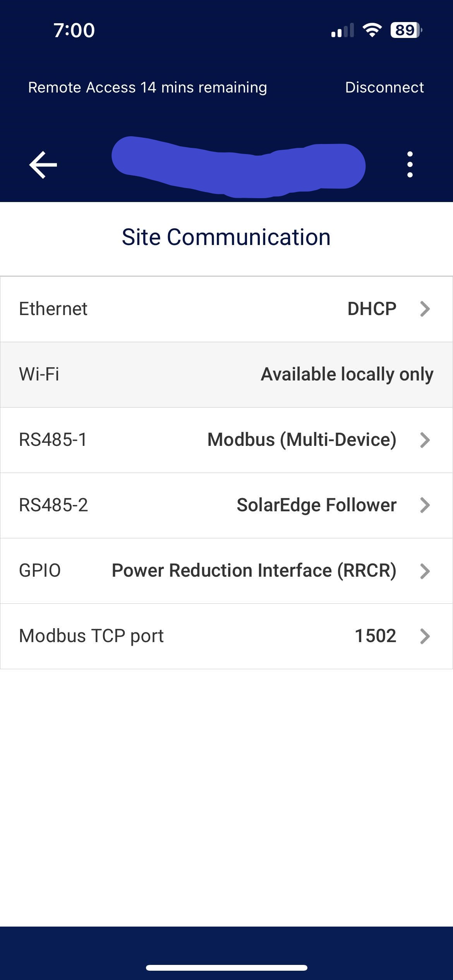Open Power Reduction Interface (RRCR) setting
This screenshot has width=453, height=980.
[x=254, y=571]
